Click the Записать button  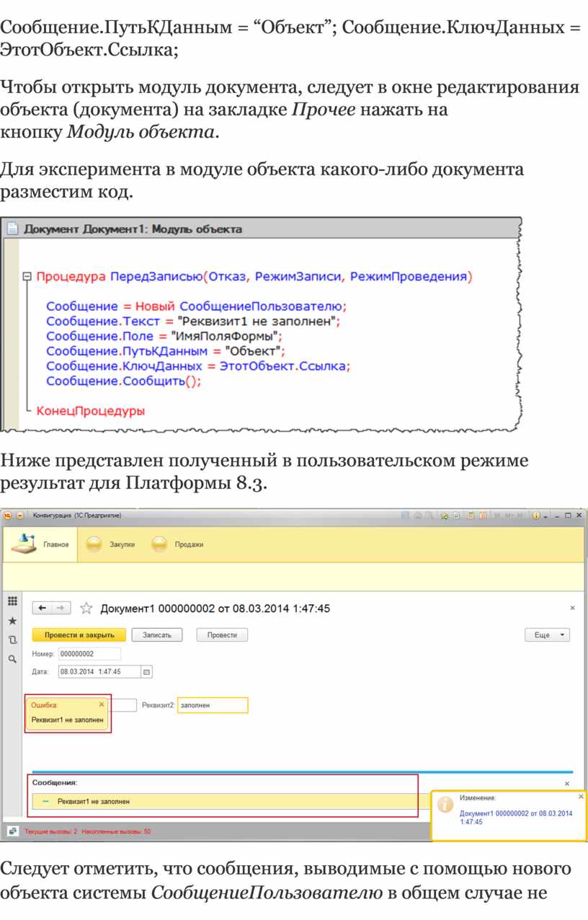156,635
